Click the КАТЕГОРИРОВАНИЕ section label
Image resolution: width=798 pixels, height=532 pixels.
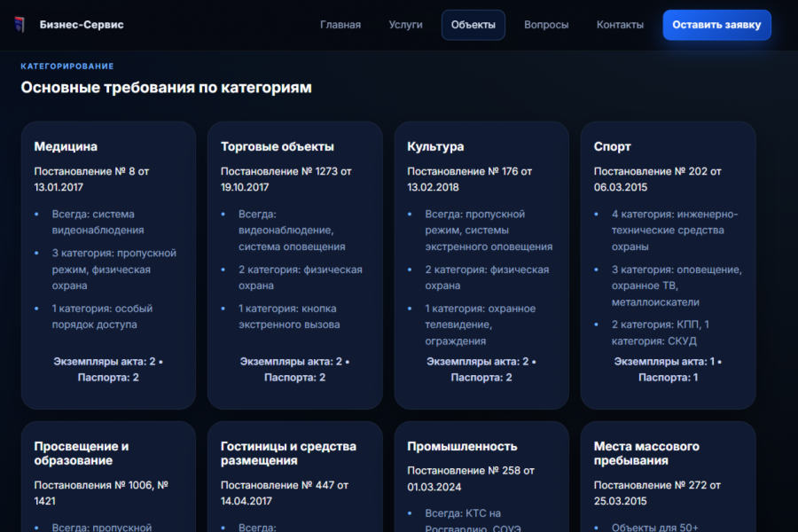67,66
